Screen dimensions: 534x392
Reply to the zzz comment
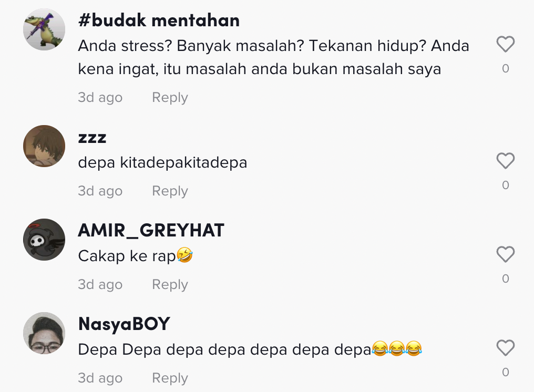(170, 191)
